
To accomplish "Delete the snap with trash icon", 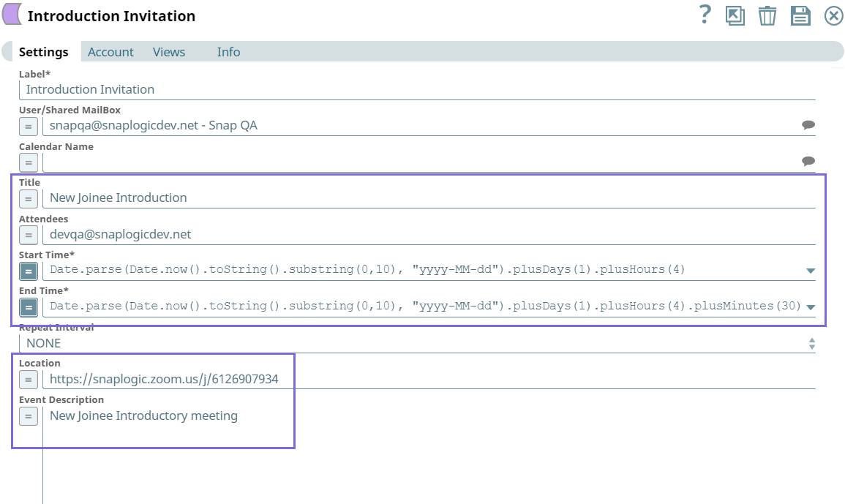I will (767, 15).
